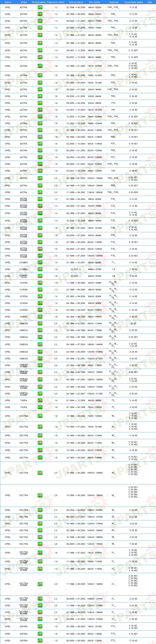Click the fuel icon in the OMEGA KOMBI 3.0 row

[40, 393]
